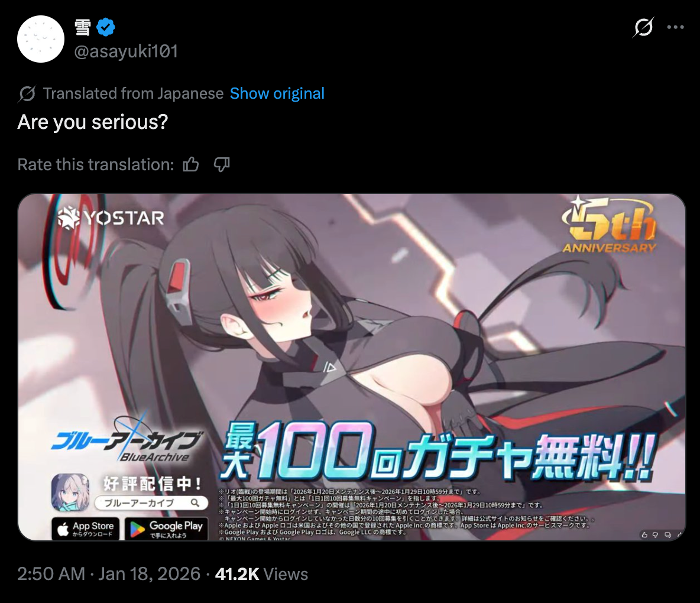Click the 雪 display name
Viewport: 700px width, 603px height.
(83, 27)
